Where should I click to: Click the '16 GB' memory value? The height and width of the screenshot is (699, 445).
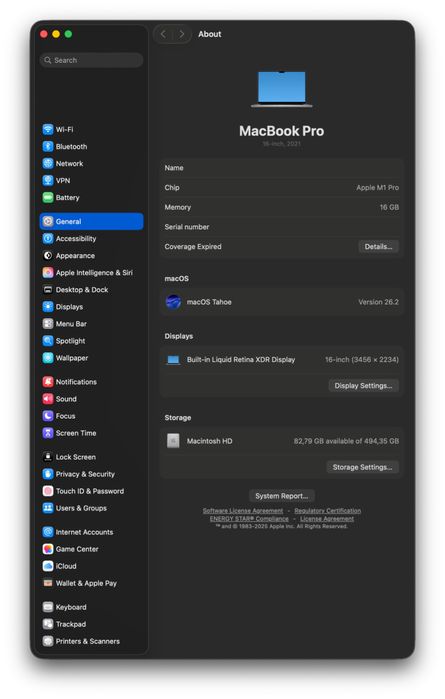click(x=389, y=207)
